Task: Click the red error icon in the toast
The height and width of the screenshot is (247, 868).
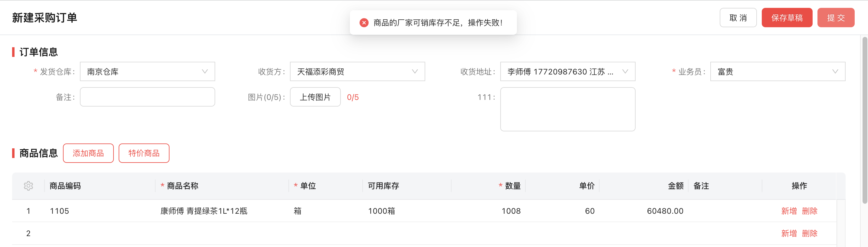Action: coord(364,23)
